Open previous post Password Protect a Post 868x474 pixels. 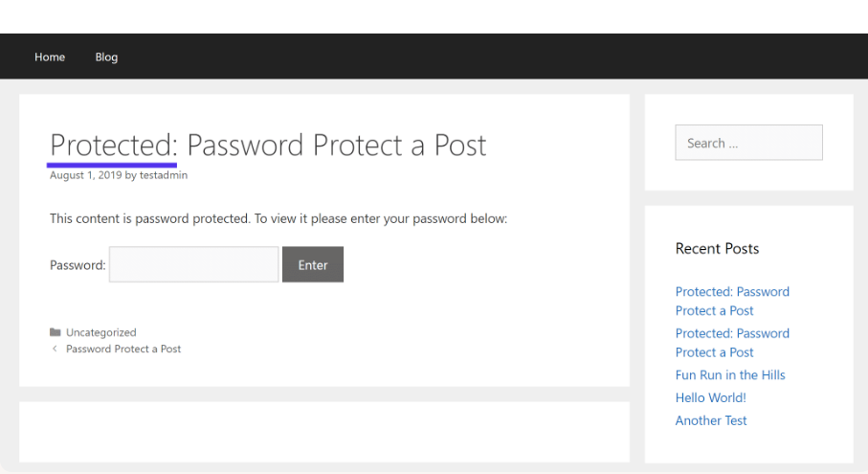(x=123, y=349)
